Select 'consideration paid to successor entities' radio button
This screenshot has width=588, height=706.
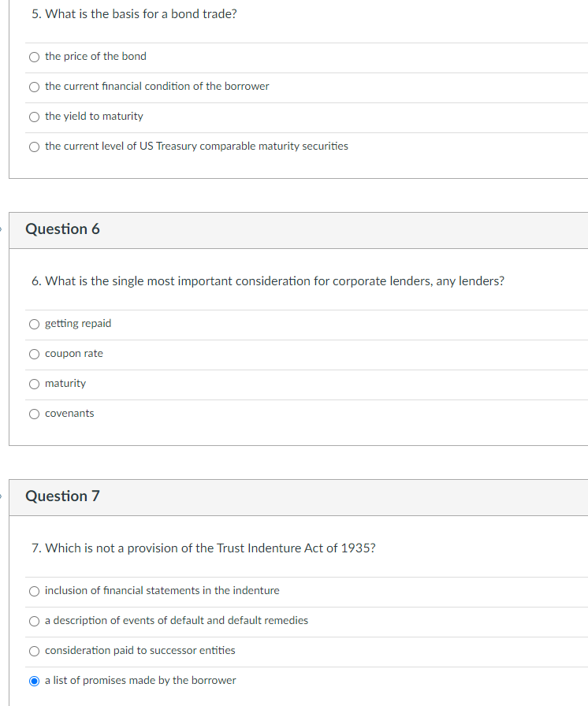point(35,651)
